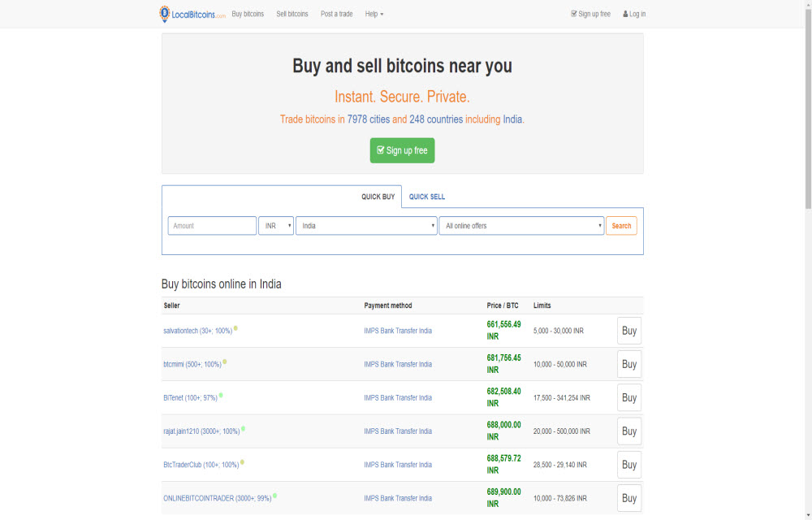
Task: Open seller ONLINEBITCOINTRADER profile
Action: 218,498
